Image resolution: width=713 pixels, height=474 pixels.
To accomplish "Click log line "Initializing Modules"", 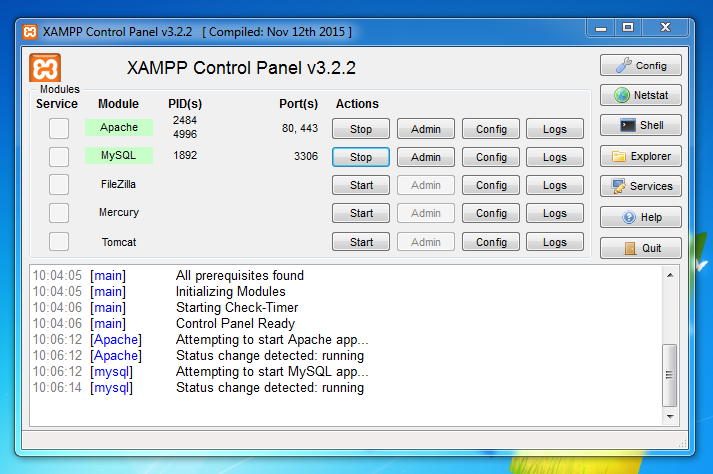I will (231, 292).
